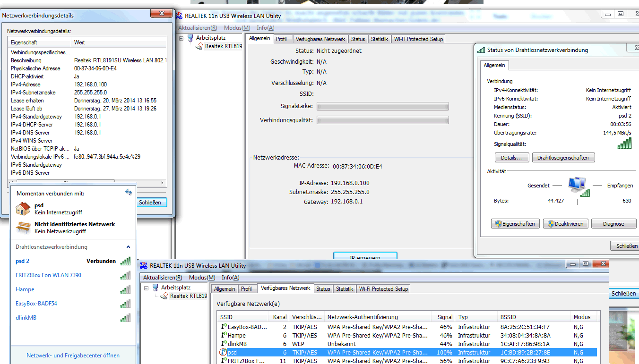Click the antenna icon of the EasyBox-BAD... list row
This screenshot has width=639, height=364.
pyautogui.click(x=224, y=327)
